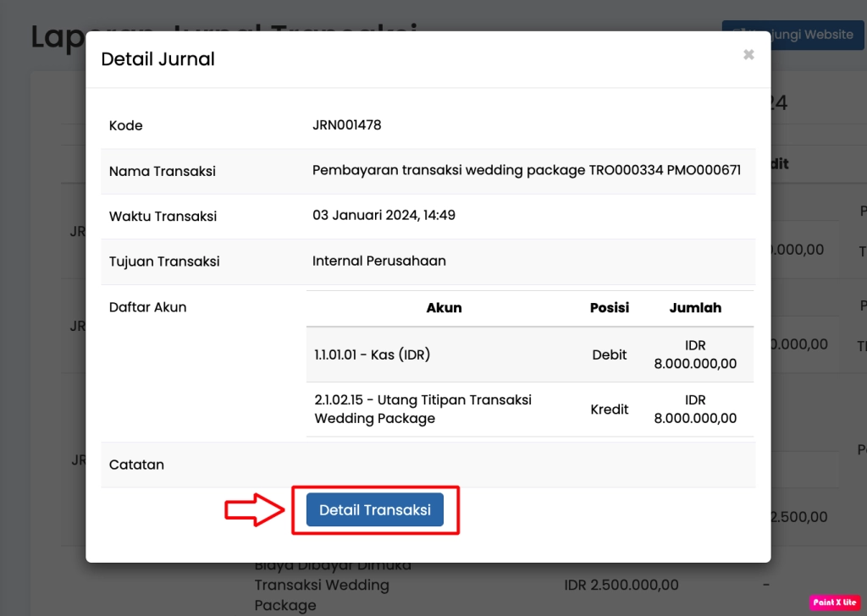Click the Detail Transaksi button

pos(374,509)
